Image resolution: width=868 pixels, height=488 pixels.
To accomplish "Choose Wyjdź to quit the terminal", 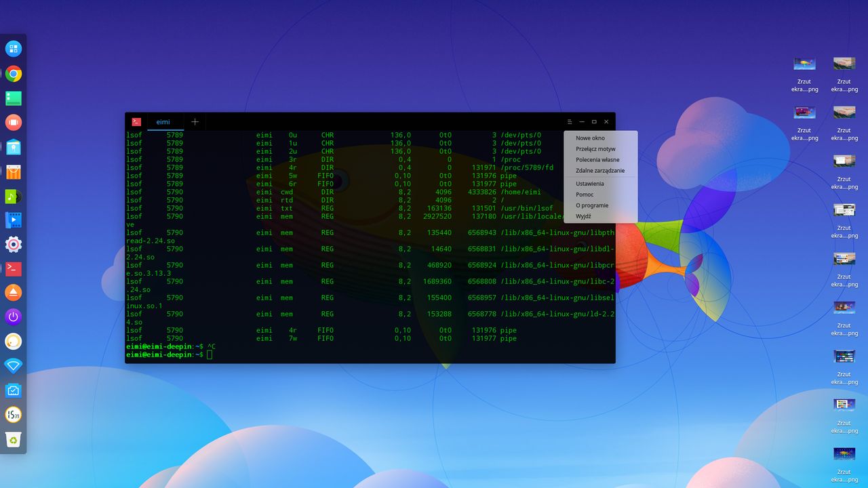I will [x=583, y=216].
